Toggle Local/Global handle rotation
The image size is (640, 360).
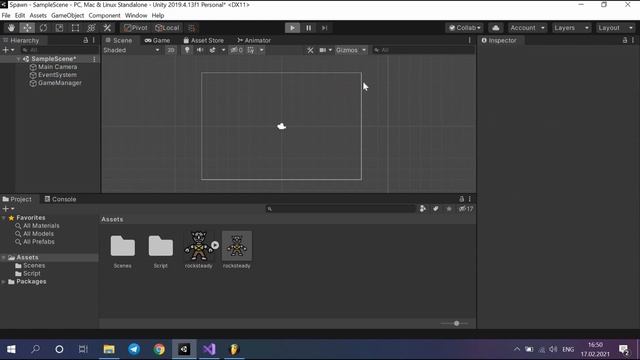(167, 28)
